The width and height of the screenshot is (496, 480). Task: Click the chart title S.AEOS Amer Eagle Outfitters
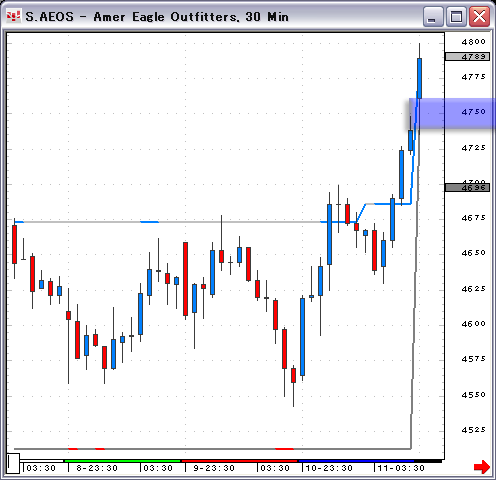pos(157,17)
